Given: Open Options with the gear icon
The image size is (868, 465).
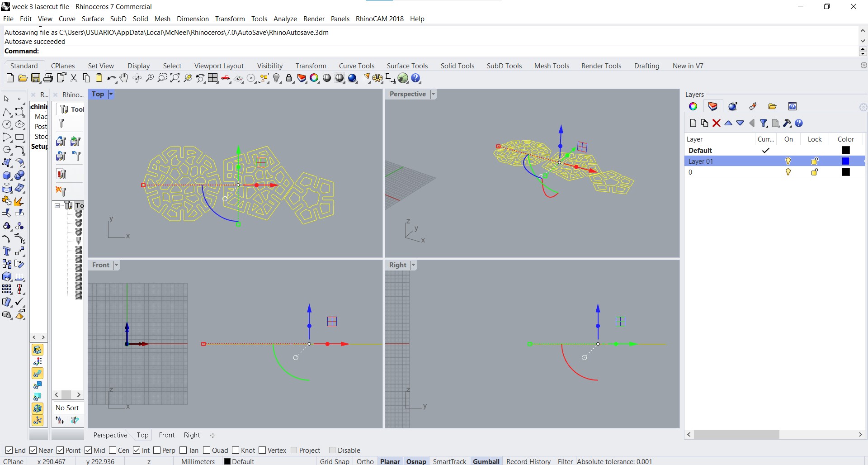Looking at the screenshot, I should [377, 78].
